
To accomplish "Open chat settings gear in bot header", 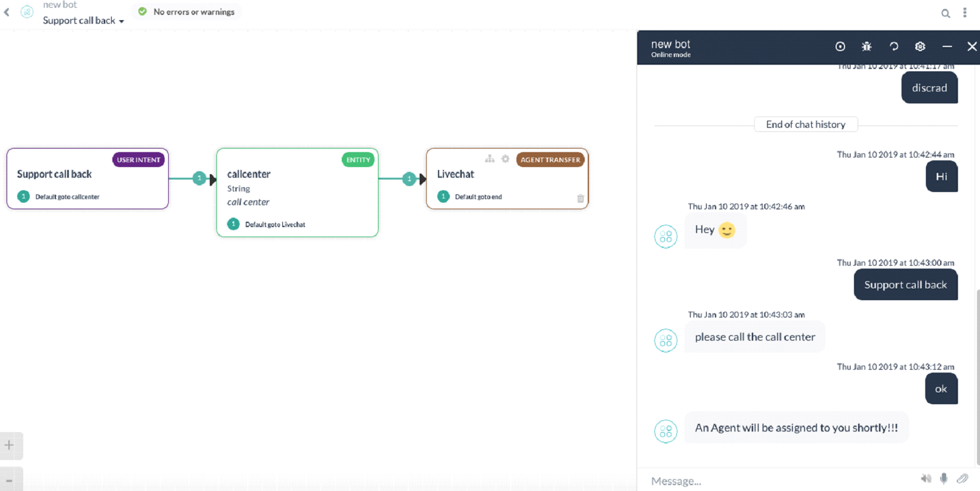I will point(920,46).
